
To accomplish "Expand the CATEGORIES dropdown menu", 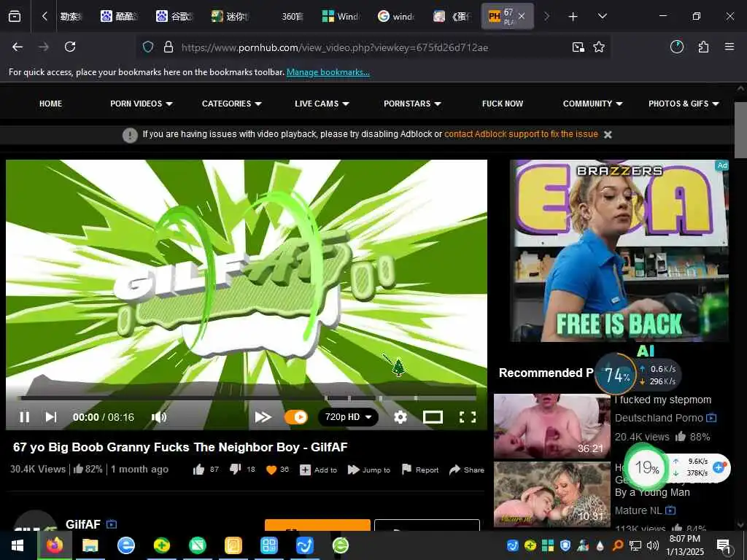I will (231, 104).
